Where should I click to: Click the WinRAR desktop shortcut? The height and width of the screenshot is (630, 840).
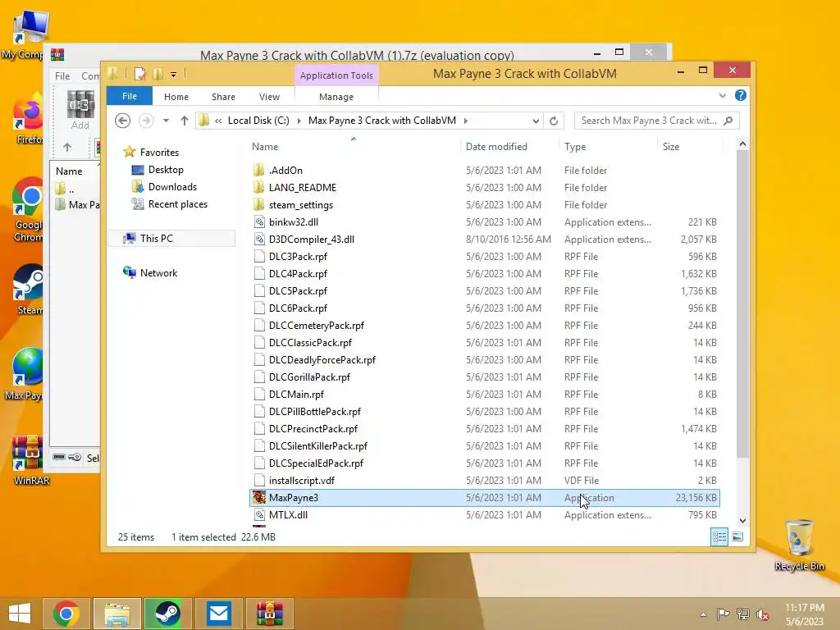(x=30, y=460)
